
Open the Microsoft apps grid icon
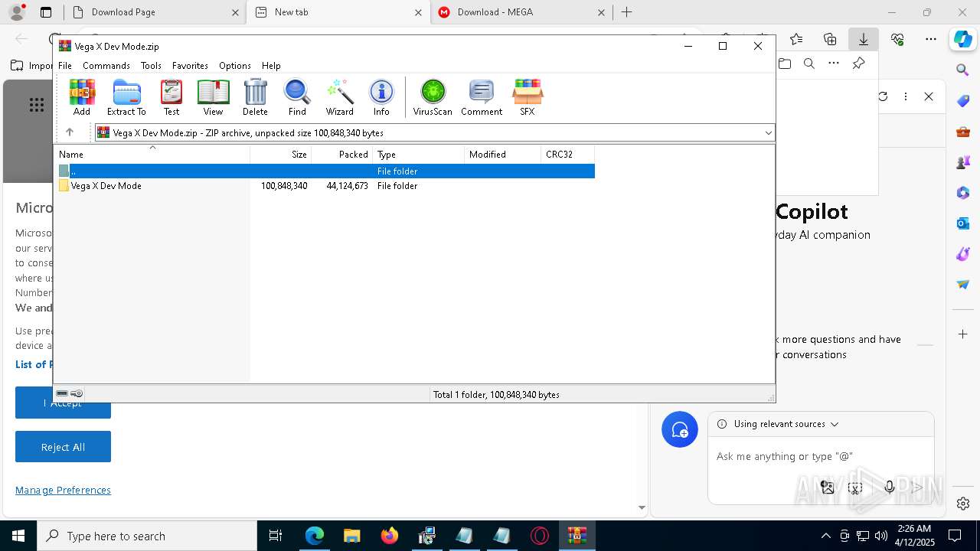click(x=37, y=106)
